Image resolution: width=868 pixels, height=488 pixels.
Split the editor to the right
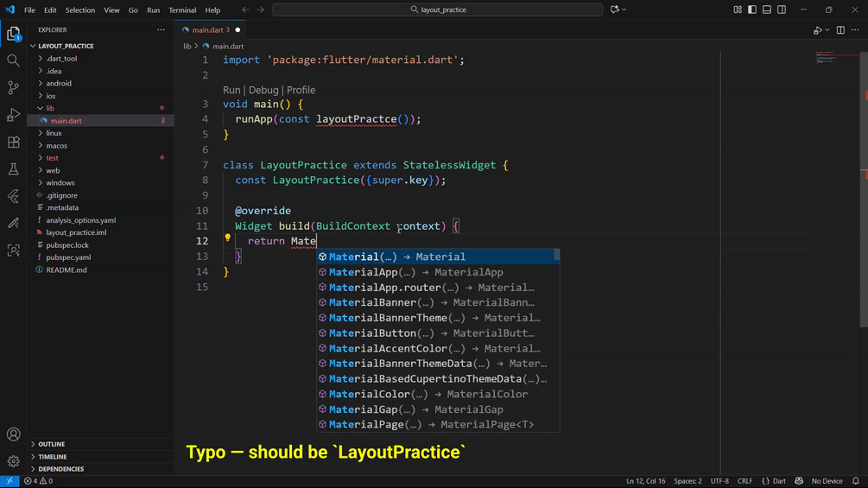pyautogui.click(x=840, y=30)
